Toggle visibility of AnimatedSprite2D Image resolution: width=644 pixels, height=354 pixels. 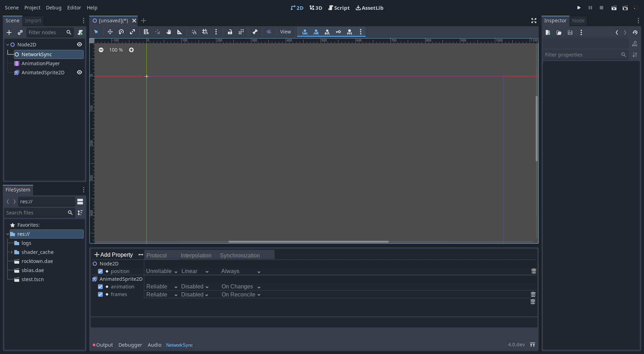point(79,72)
